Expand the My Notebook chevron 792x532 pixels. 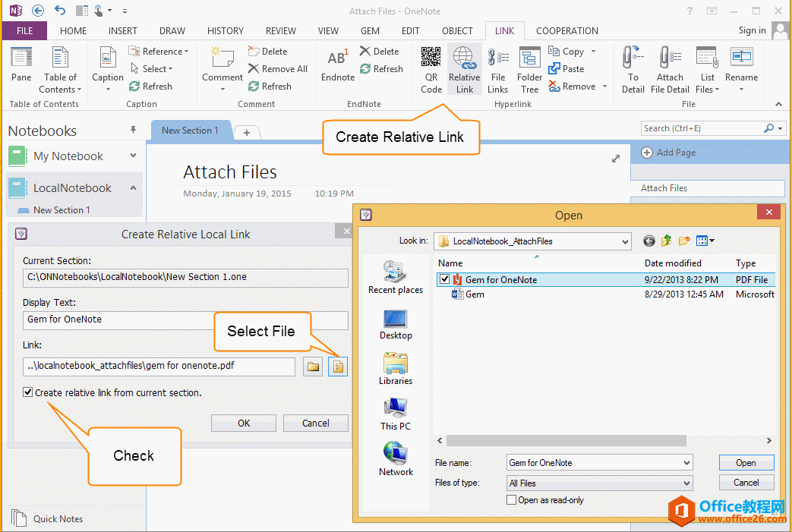(134, 156)
